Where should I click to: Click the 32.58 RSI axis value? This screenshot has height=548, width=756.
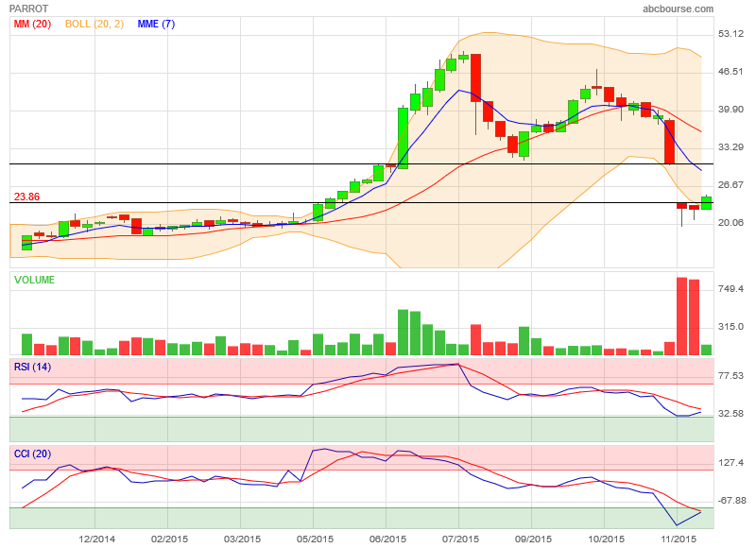click(730, 413)
